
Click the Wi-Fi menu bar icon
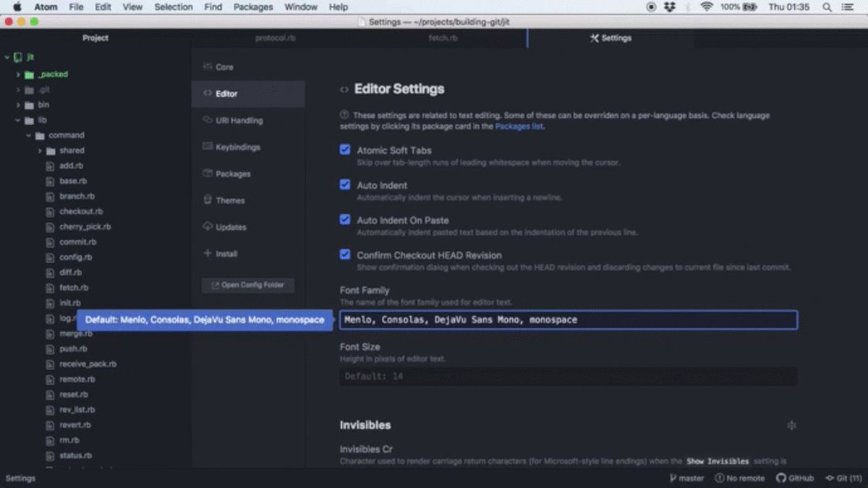click(x=707, y=7)
